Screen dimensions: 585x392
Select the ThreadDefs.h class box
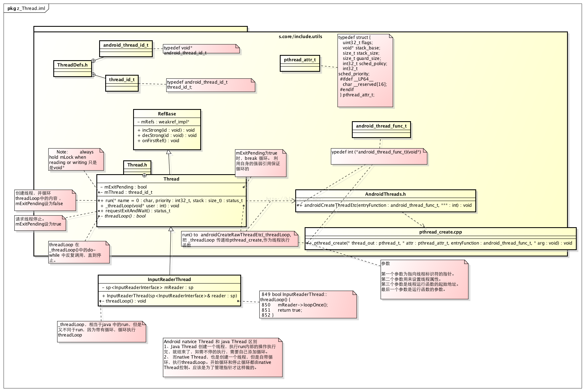pyautogui.click(x=72, y=68)
